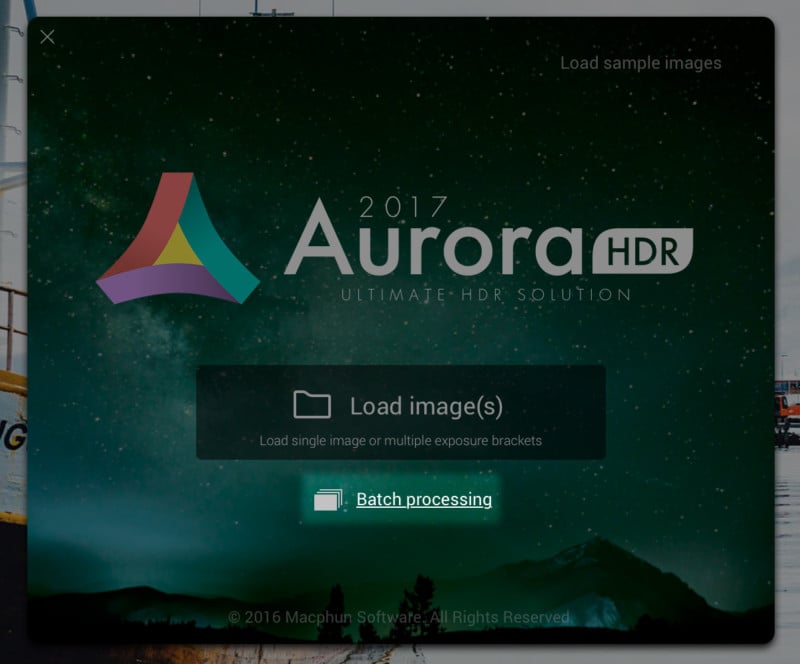
Task: Click the folder icon beside Load image(s)
Action: point(312,405)
